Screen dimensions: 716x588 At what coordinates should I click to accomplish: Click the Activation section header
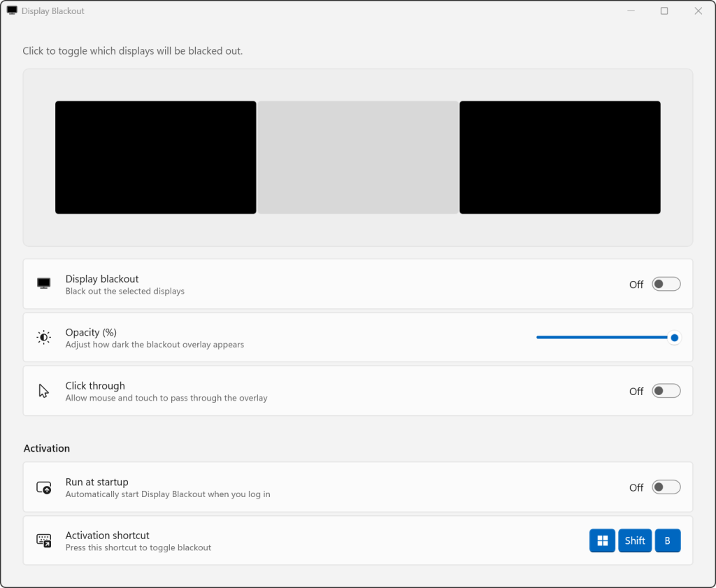46,448
